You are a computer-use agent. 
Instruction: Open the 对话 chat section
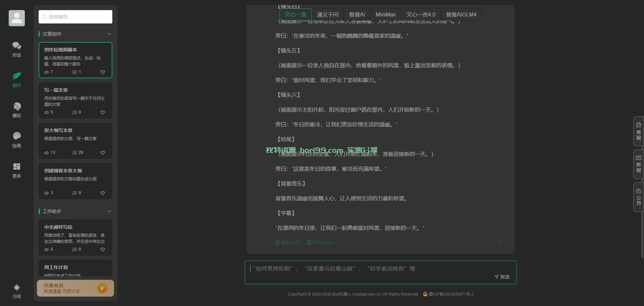pyautogui.click(x=17, y=49)
